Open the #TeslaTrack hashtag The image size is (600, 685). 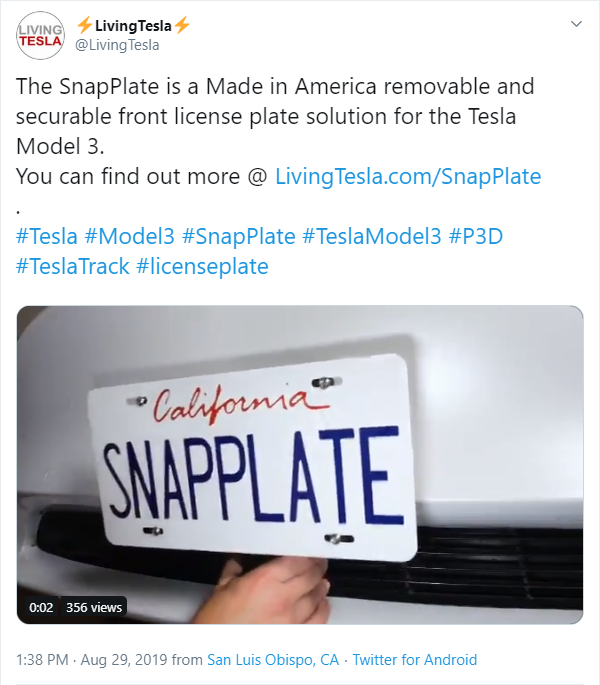tap(73, 266)
